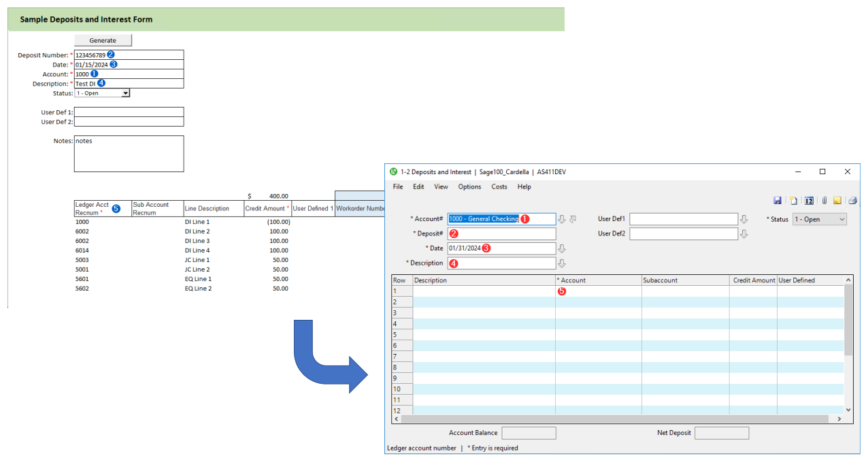Expand the Description lookup arrow
The width and height of the screenshot is (868, 475).
coord(562,263)
